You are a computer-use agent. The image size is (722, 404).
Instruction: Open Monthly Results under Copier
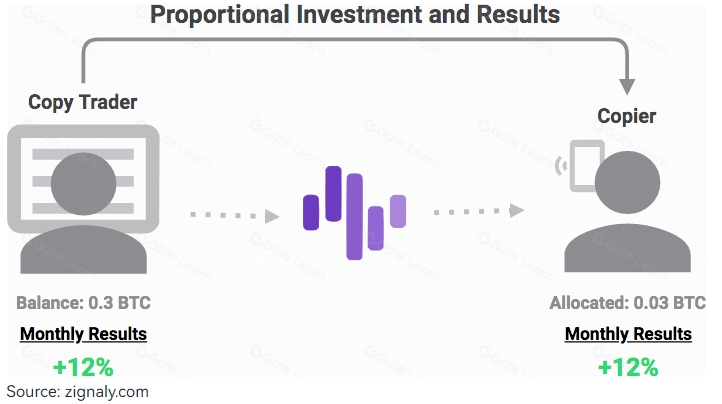coord(628,334)
